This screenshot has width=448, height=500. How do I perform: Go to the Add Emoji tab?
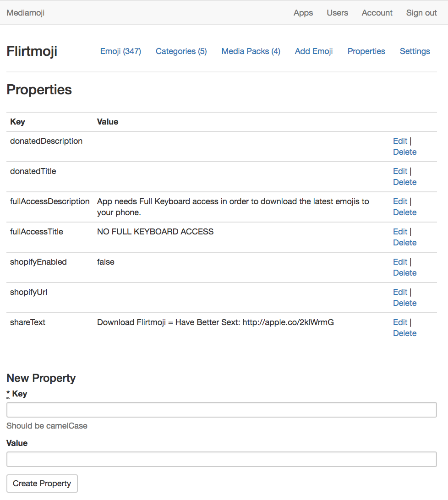[314, 51]
